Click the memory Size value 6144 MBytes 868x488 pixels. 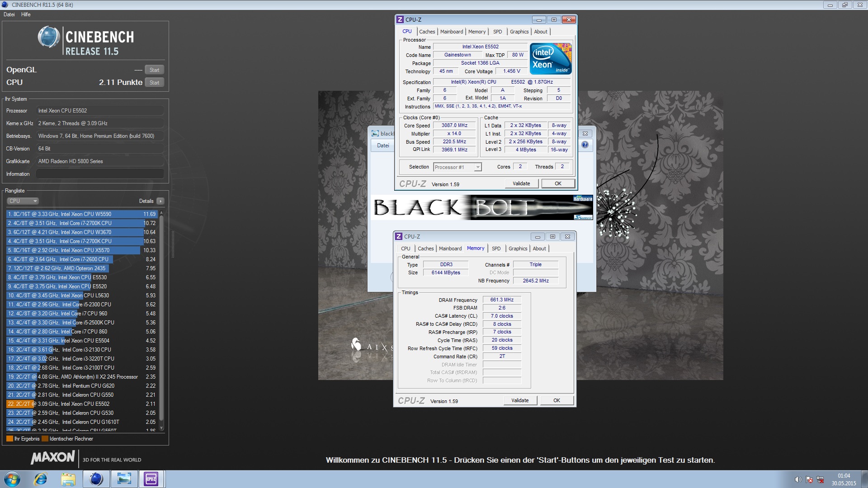tap(446, 273)
